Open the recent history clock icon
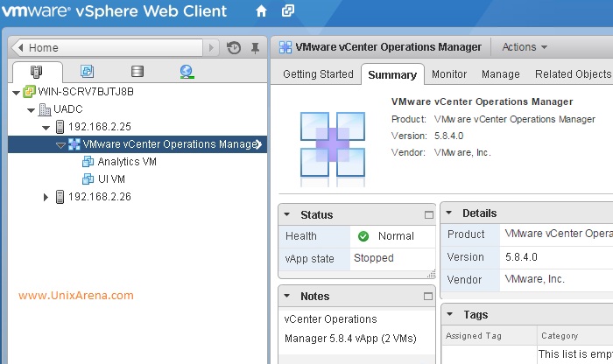The width and height of the screenshot is (613, 364). 234,47
